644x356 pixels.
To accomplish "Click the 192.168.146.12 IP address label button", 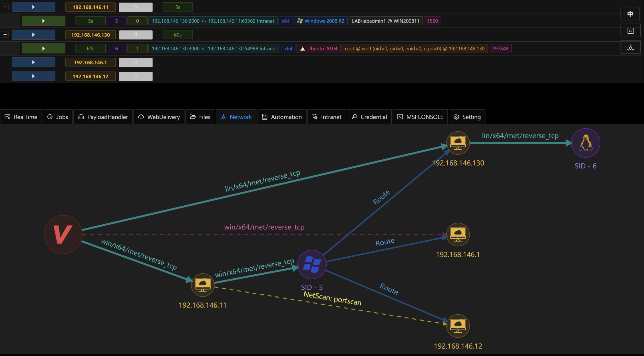I will [x=90, y=76].
